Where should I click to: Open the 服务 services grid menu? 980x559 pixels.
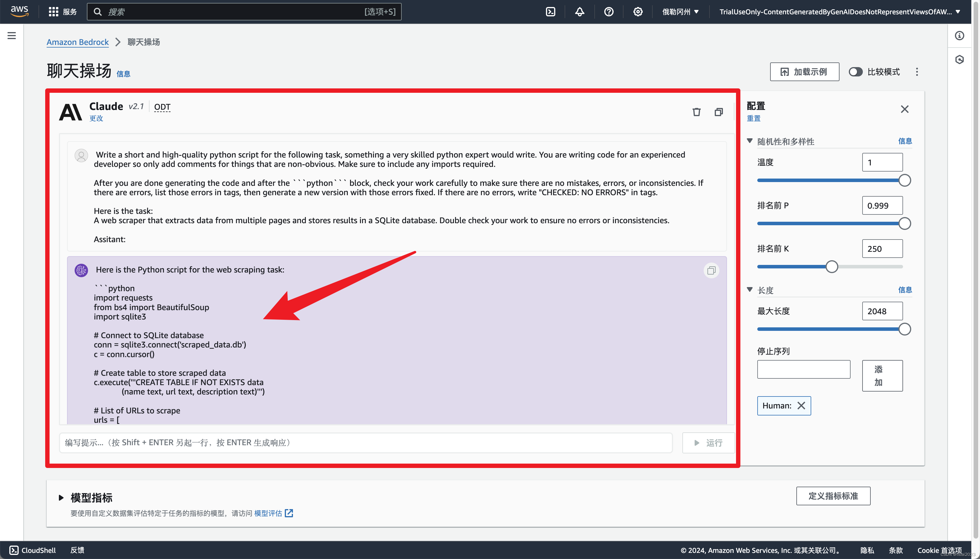click(62, 11)
